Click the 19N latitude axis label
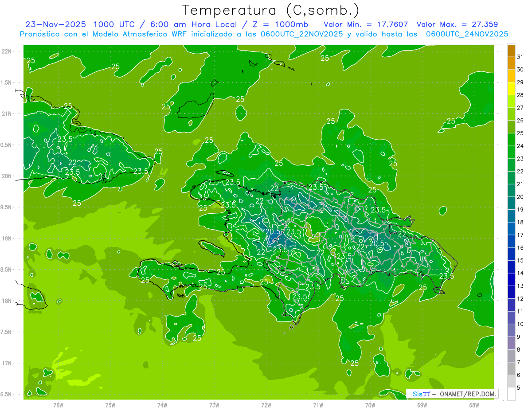This screenshot has height=411, width=532. (8, 239)
